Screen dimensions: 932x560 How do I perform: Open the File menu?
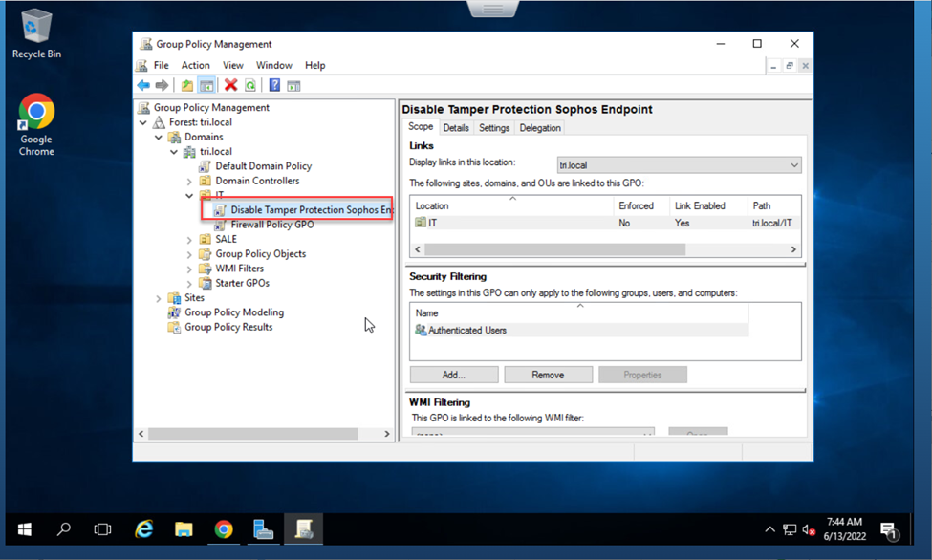(x=162, y=65)
